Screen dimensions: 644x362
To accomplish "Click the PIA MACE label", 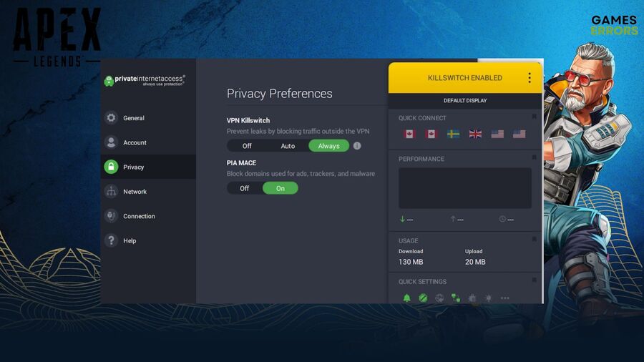I will click(x=241, y=163).
